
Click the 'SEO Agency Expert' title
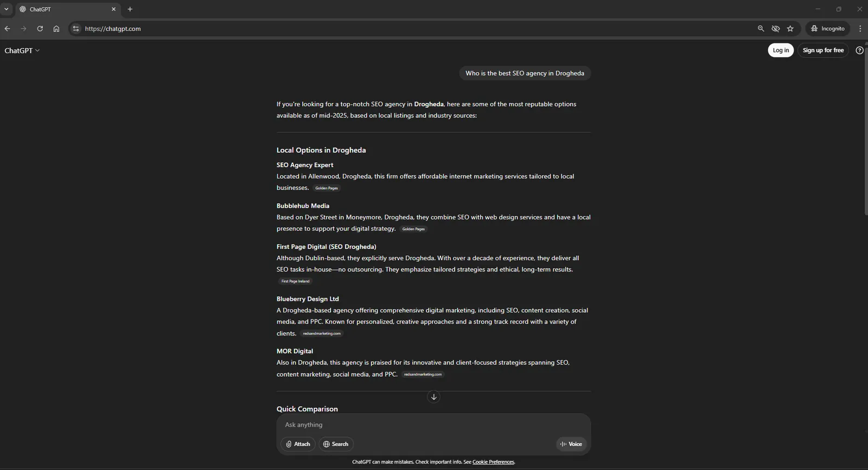(x=305, y=165)
